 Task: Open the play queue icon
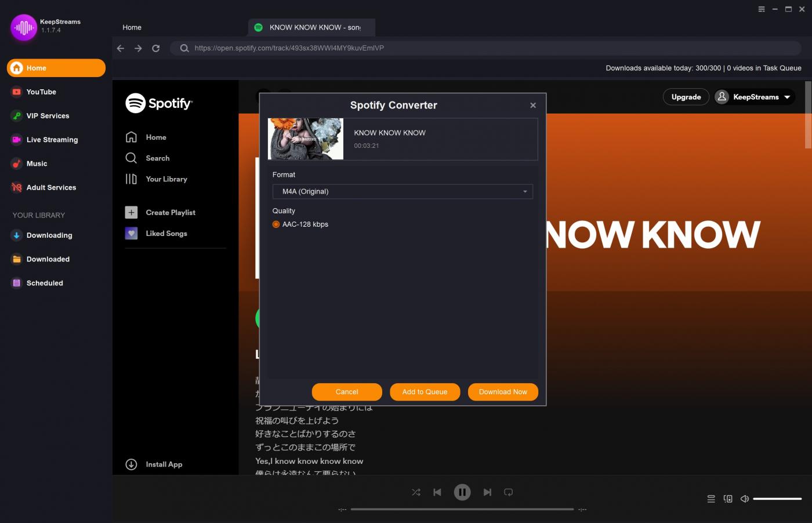[x=711, y=499]
